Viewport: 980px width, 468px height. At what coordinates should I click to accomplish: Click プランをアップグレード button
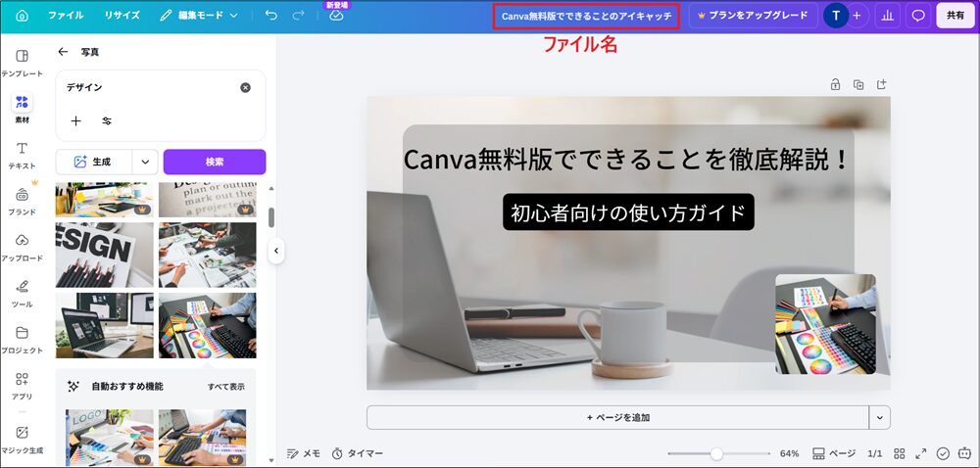coord(753,16)
